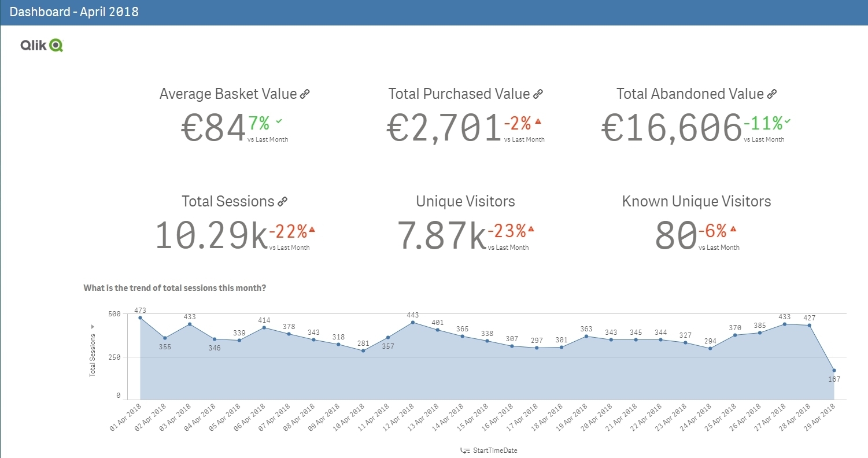Screen dimensions: 868x458
Task: Click red warning triangle next to -2%
Action: coord(538,121)
